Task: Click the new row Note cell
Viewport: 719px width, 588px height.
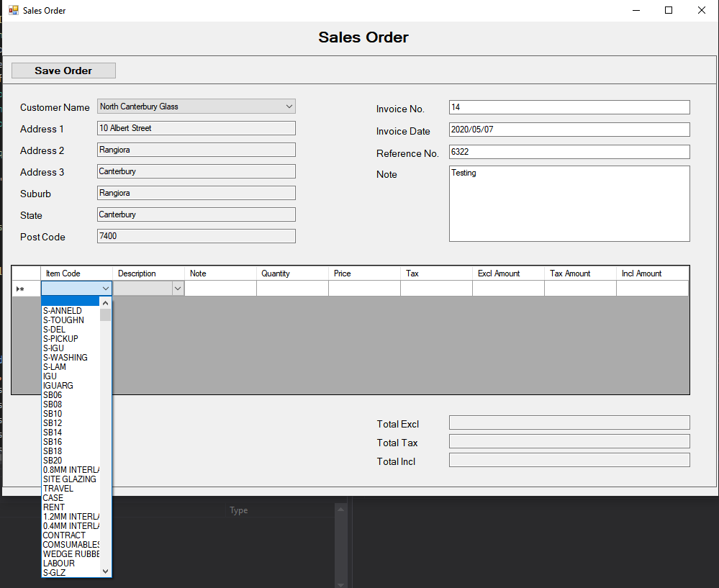Action: [x=220, y=289]
